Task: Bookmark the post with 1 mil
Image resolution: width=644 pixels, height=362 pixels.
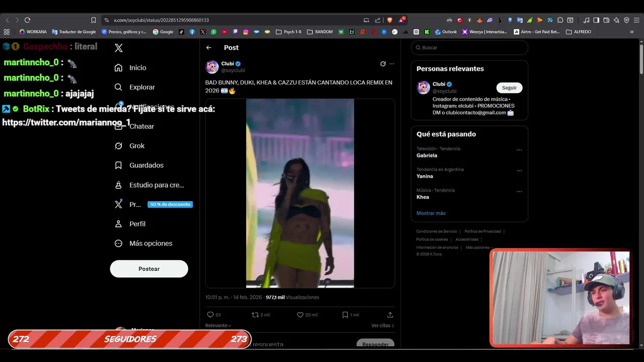Action: [351, 315]
